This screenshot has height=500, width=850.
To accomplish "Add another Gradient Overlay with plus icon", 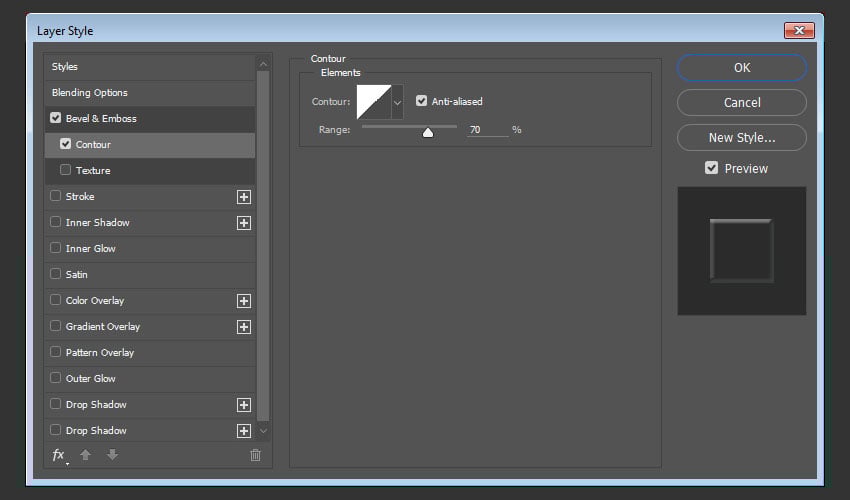I will click(243, 327).
